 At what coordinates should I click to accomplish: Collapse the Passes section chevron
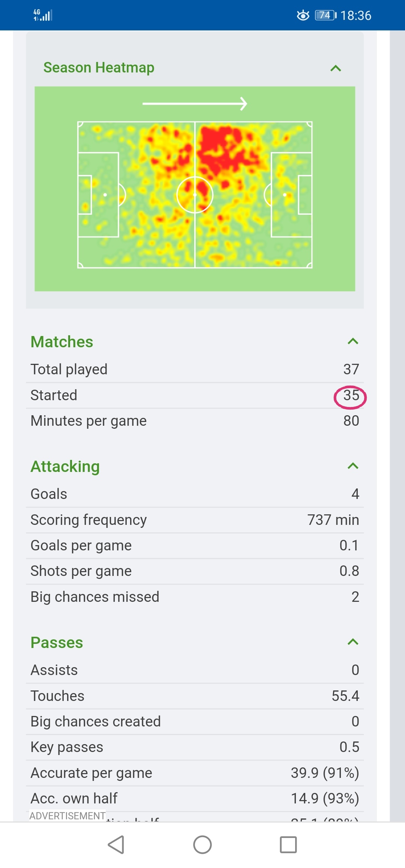(x=353, y=642)
